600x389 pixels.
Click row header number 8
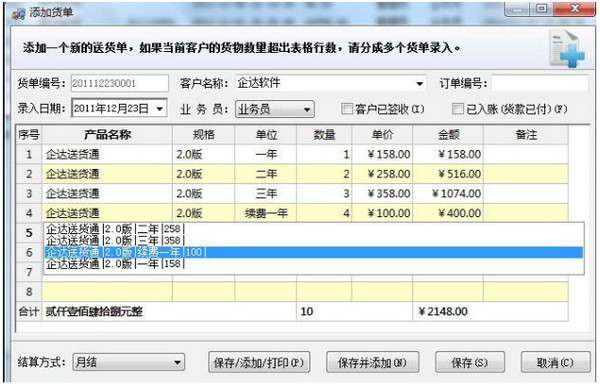pyautogui.click(x=29, y=292)
